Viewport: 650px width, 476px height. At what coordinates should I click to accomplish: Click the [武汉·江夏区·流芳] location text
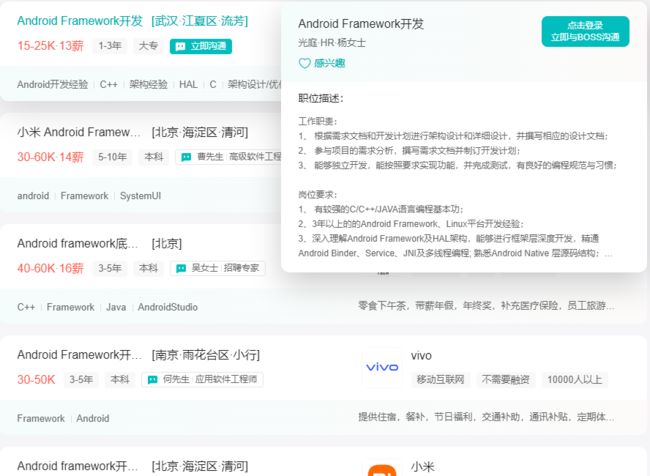point(200,21)
